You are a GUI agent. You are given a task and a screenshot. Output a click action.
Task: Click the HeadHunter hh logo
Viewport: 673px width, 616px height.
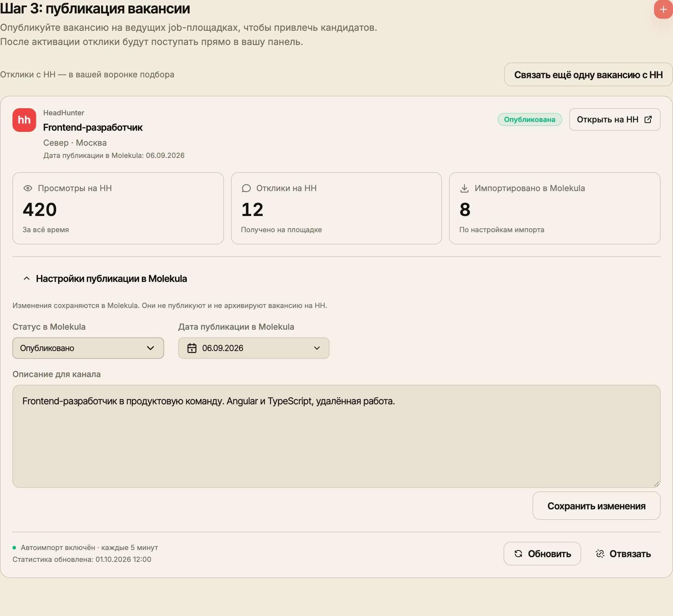pos(24,120)
